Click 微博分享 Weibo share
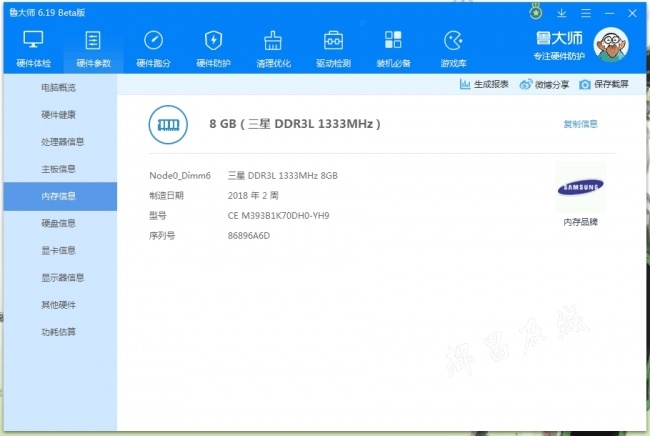Viewport: 650px width, 436px height. coord(544,85)
